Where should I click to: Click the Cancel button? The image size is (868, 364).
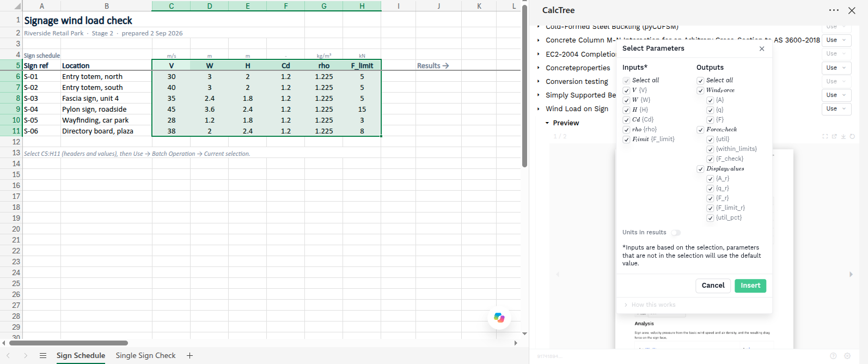[713, 286]
